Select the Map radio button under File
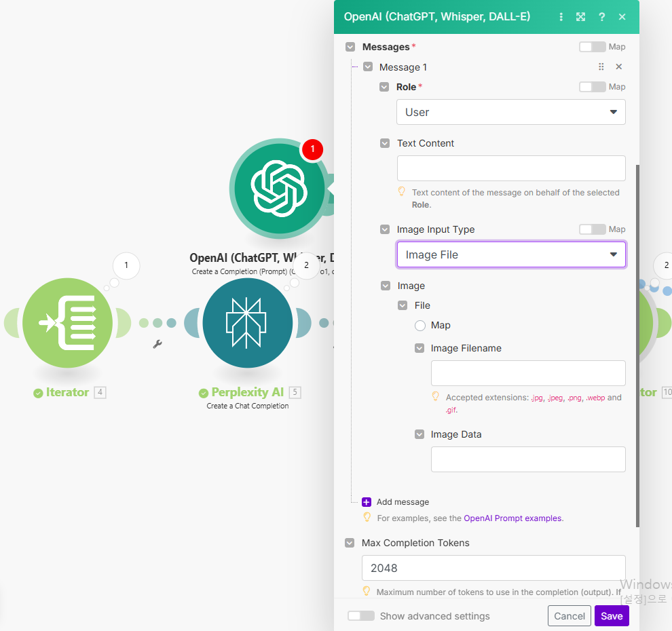Screen dimensions: 672x631 (x=420, y=326)
